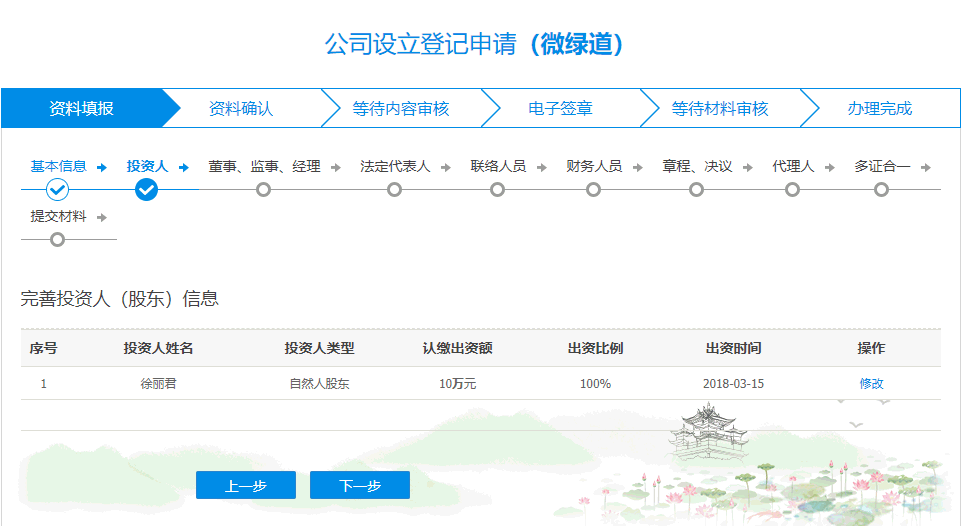The height and width of the screenshot is (526, 963).
Task: Proceed with the 下一步 button
Action: 360,485
